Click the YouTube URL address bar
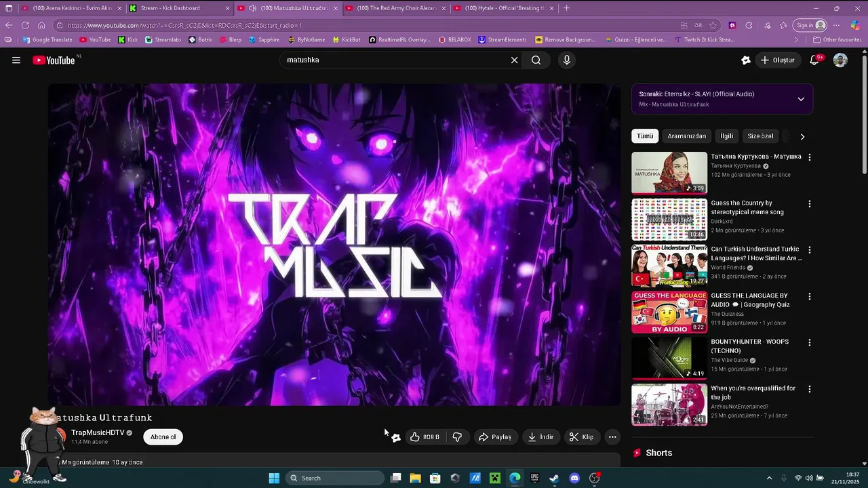The image size is (868, 488). (366, 25)
